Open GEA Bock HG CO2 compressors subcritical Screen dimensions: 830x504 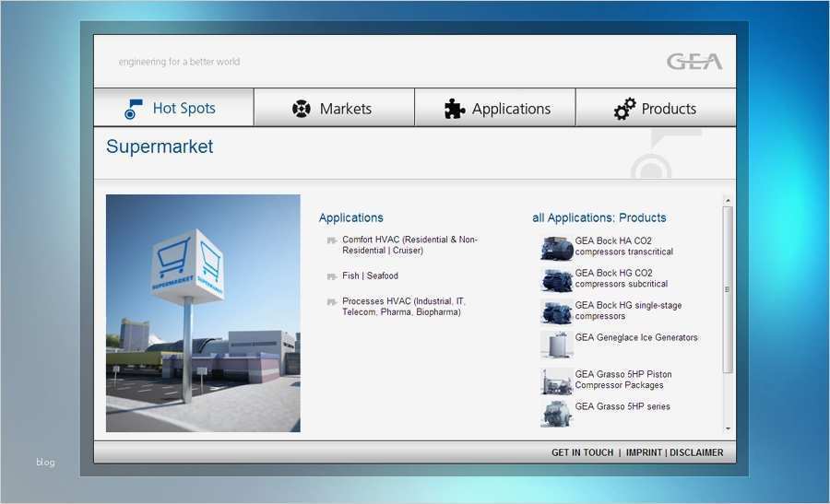coord(622,278)
